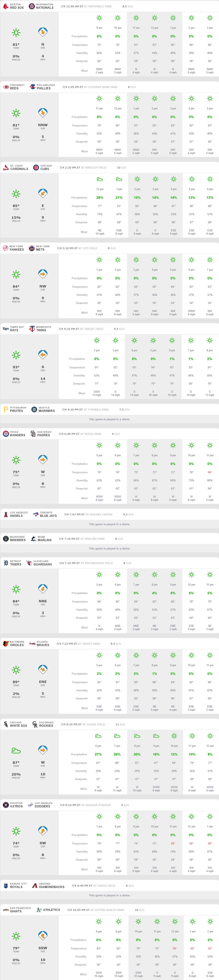Image resolution: width=219 pixels, height=980 pixels.
Task: Click the cloudy summary icon for White Sox–Rockies
Action: (16, 751)
